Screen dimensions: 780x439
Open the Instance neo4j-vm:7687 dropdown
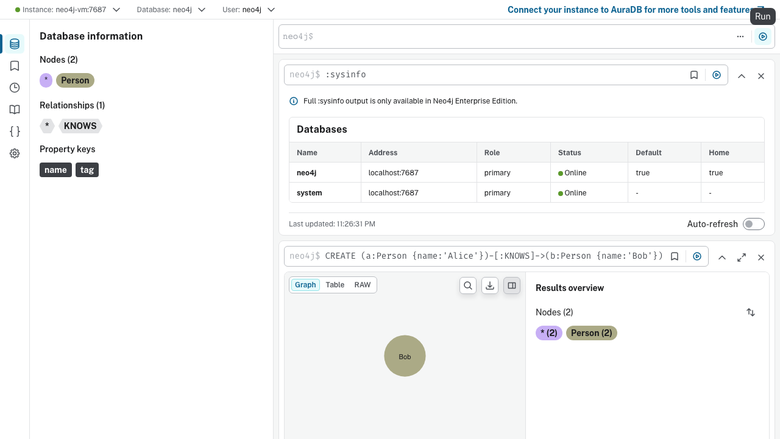click(x=68, y=9)
